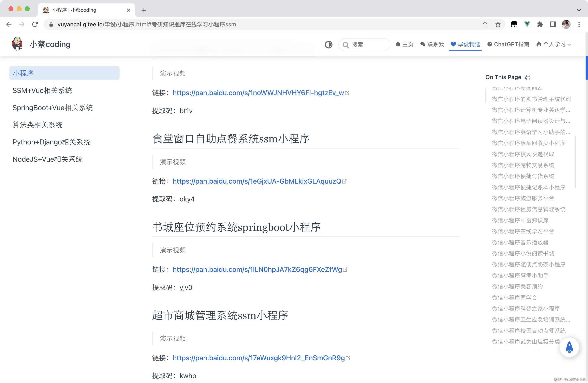Jump to 微信小程序驾考小助手
This screenshot has width=588, height=383.
tap(520, 276)
